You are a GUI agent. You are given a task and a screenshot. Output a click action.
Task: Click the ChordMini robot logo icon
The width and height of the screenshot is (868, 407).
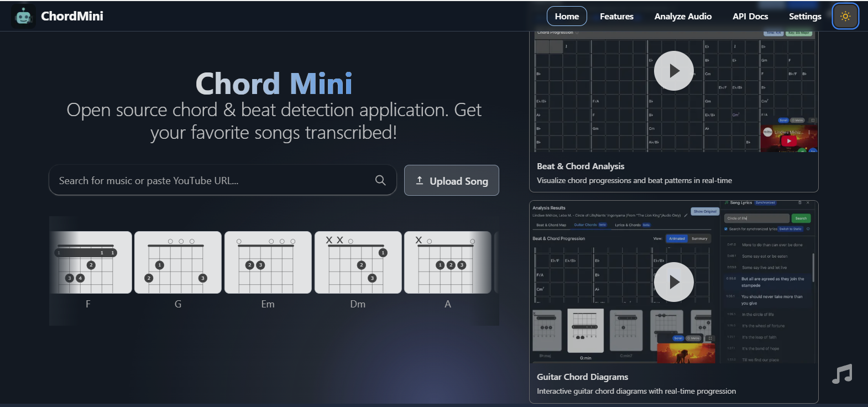tap(23, 17)
